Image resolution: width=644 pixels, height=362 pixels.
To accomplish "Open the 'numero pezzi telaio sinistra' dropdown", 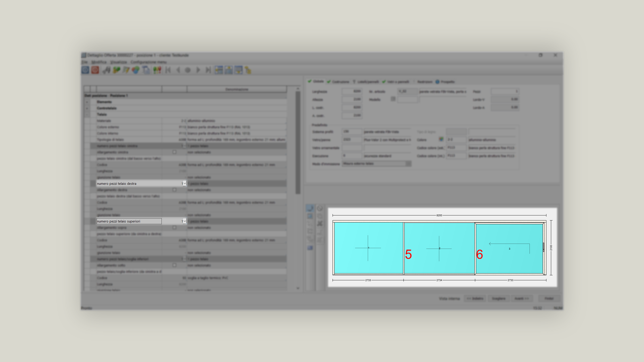I will (x=184, y=146).
